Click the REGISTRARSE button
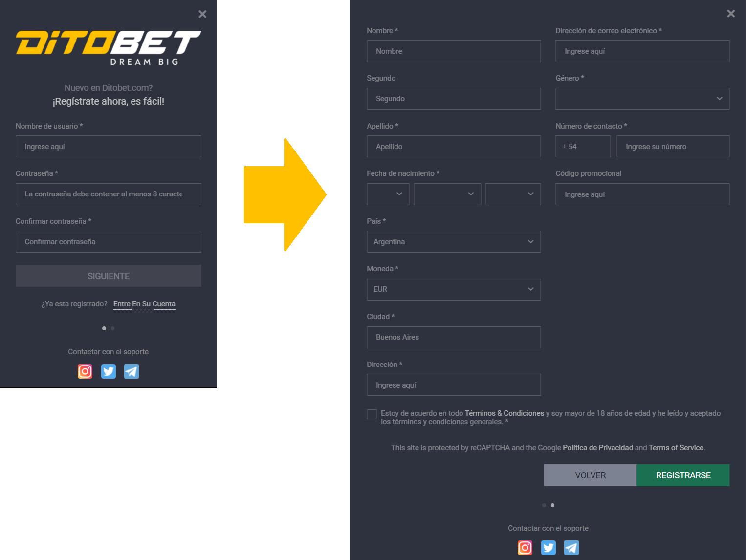Image resolution: width=746 pixels, height=560 pixels. coord(683,475)
